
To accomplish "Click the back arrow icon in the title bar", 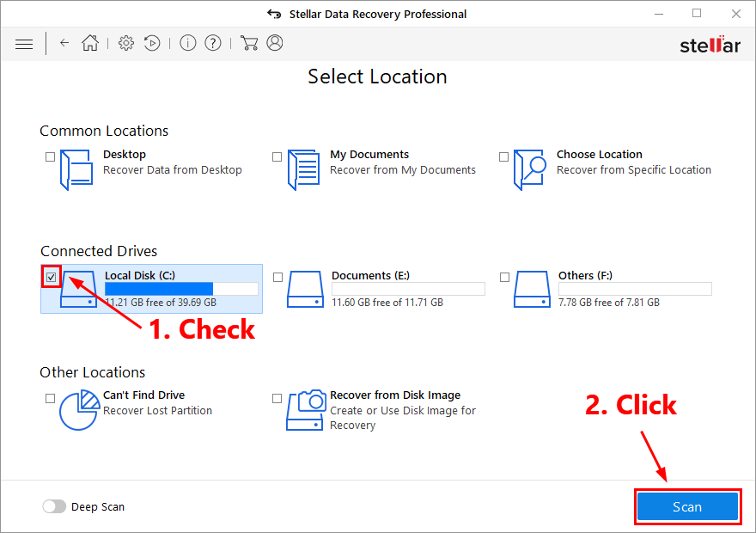I will click(x=274, y=14).
